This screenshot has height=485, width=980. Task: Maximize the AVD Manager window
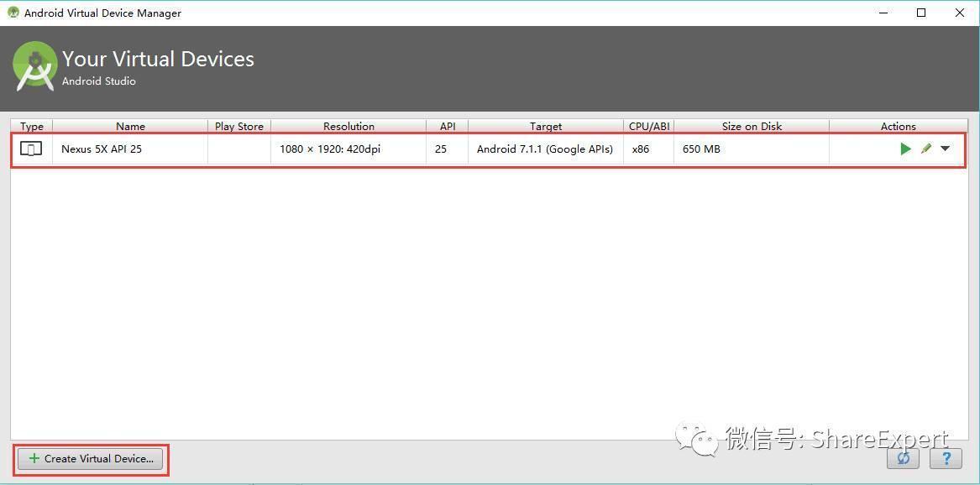click(921, 13)
